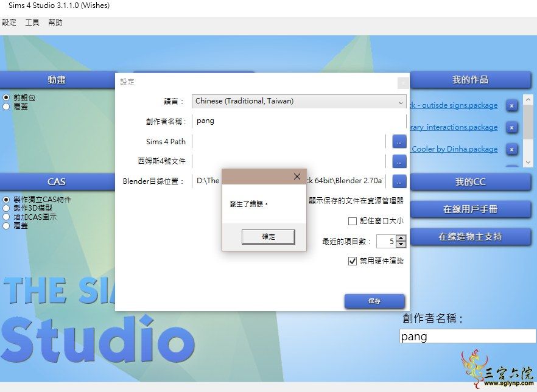This screenshot has height=392, width=537.
Task: Open the Cooler by Dinha.package link
Action: pyautogui.click(x=454, y=149)
